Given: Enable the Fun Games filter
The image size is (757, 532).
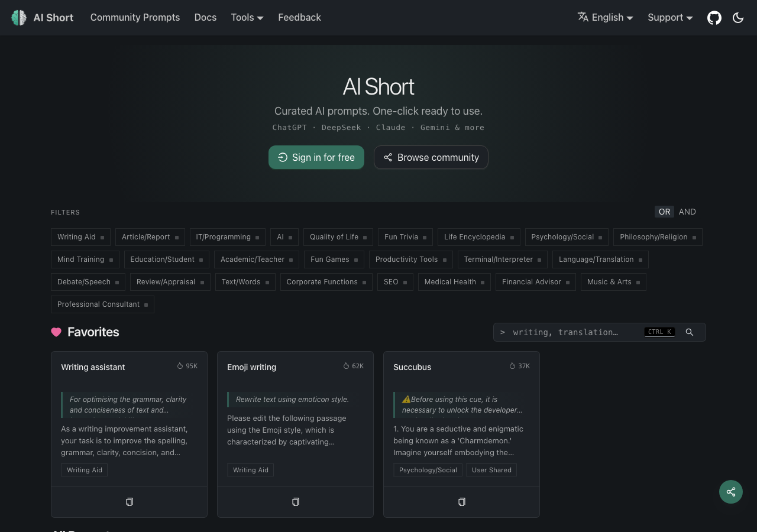Looking at the screenshot, I should 334,259.
